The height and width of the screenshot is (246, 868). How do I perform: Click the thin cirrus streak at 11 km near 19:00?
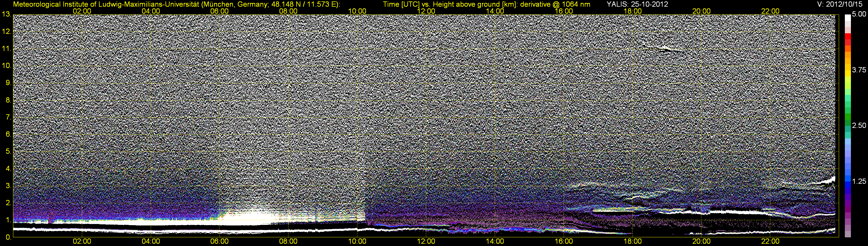point(665,49)
